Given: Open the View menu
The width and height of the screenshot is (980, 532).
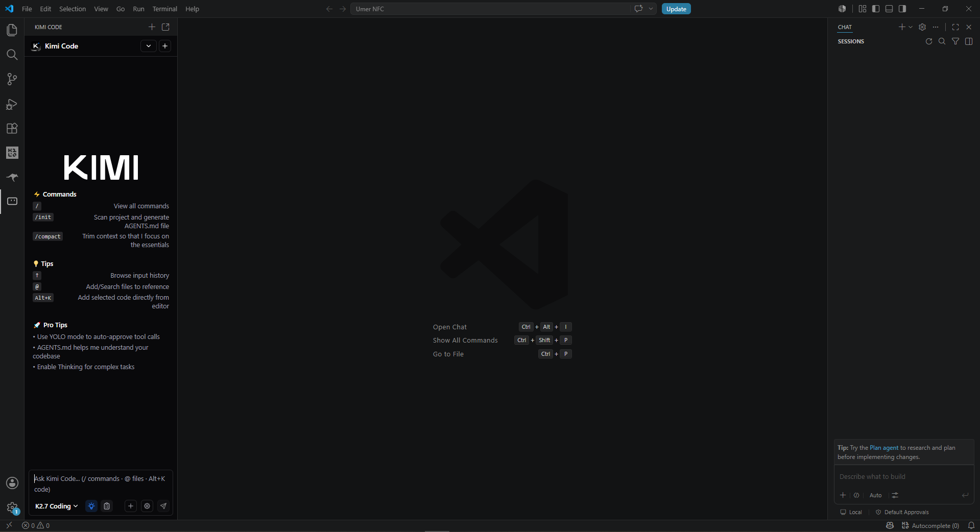Looking at the screenshot, I should click(x=101, y=9).
